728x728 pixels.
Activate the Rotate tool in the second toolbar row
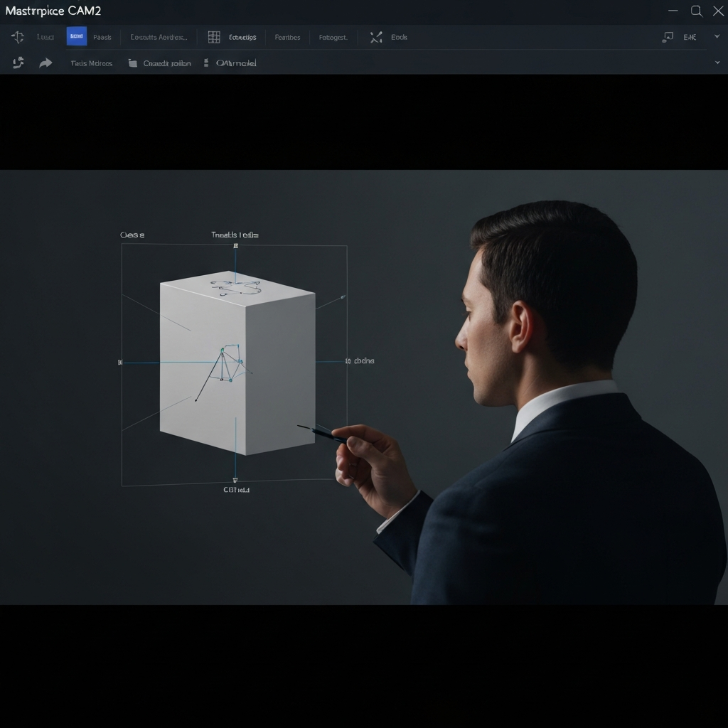(18, 63)
